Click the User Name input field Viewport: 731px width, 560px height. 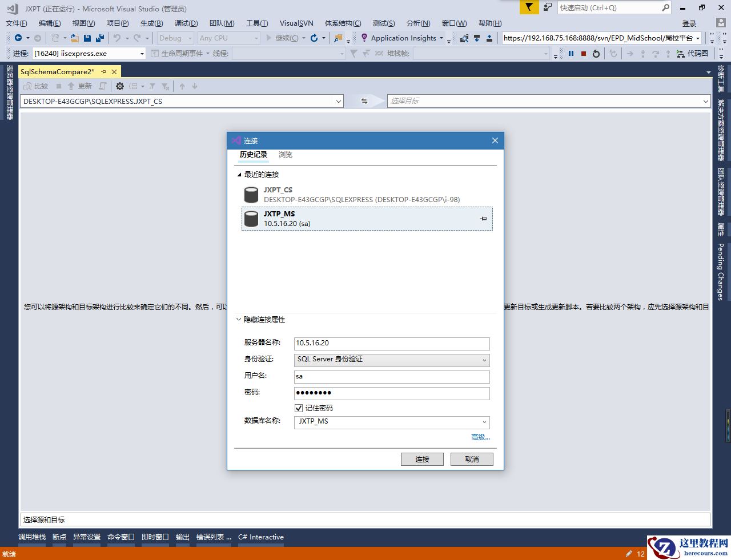(x=392, y=377)
